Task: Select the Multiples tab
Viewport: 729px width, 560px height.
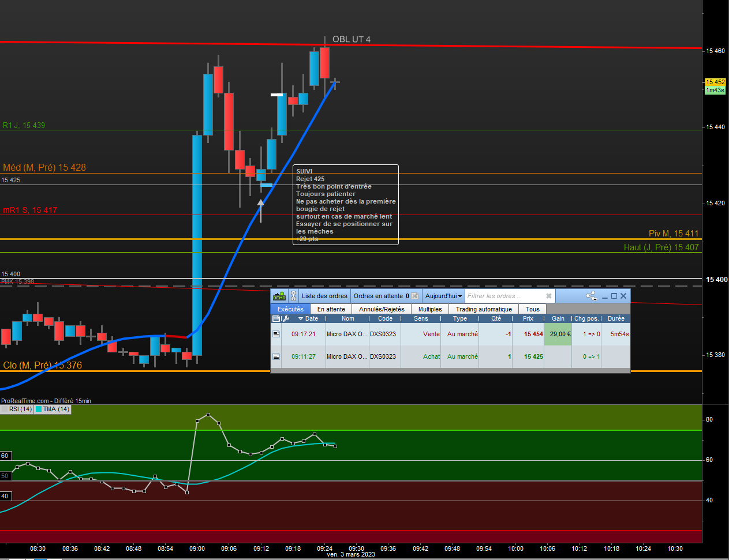Action: [430, 309]
